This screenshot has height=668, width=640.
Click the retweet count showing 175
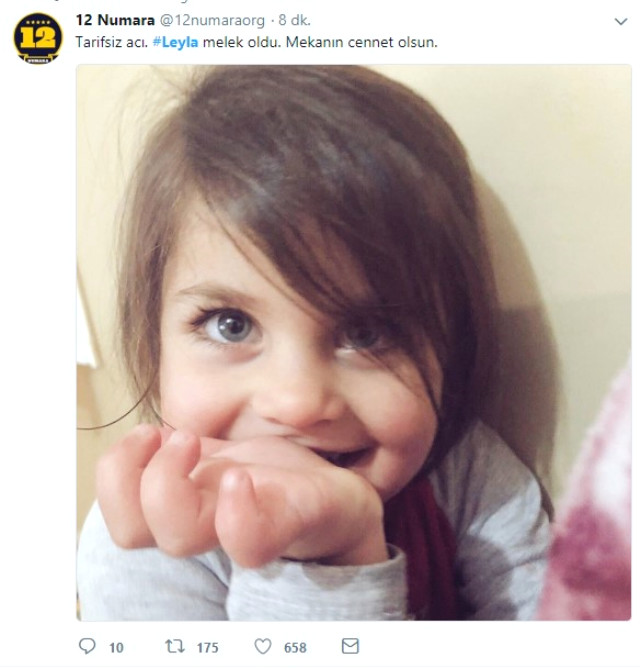click(206, 647)
